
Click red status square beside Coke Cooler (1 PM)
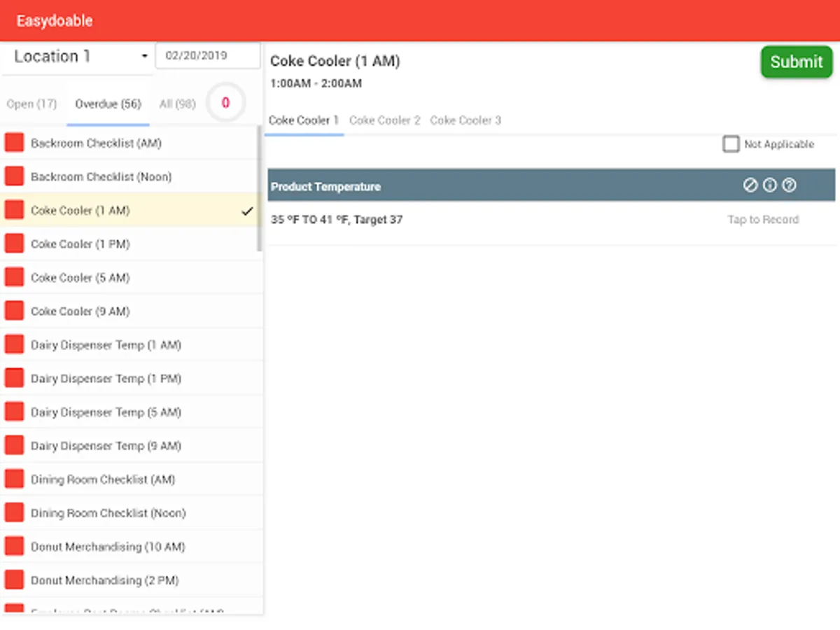tap(14, 244)
